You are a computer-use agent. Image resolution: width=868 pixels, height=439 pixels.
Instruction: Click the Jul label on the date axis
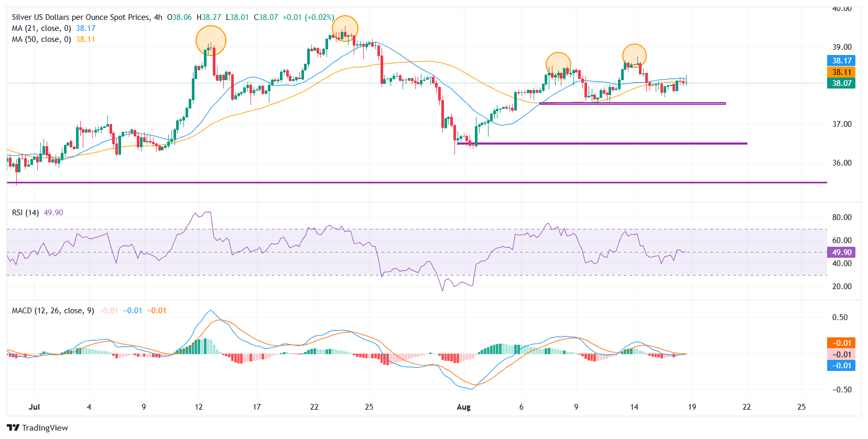[x=35, y=407]
